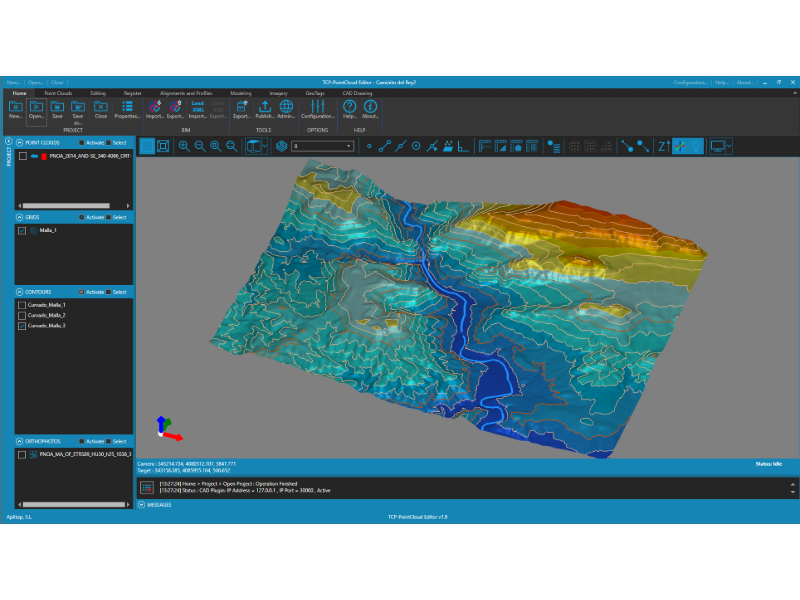Open Configuration sliders icon in Options
This screenshot has width=800, height=600.
click(x=317, y=106)
